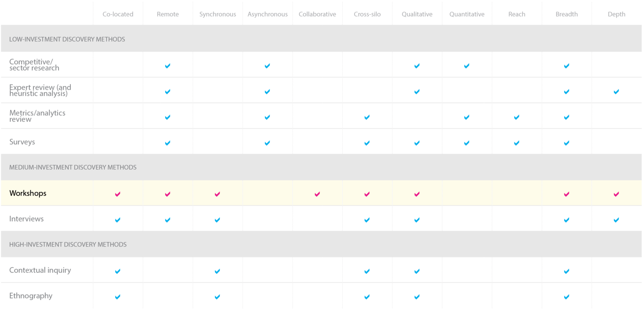Click the Expert review (and heuristic analysis) label
644x313 pixels.
coord(40,90)
